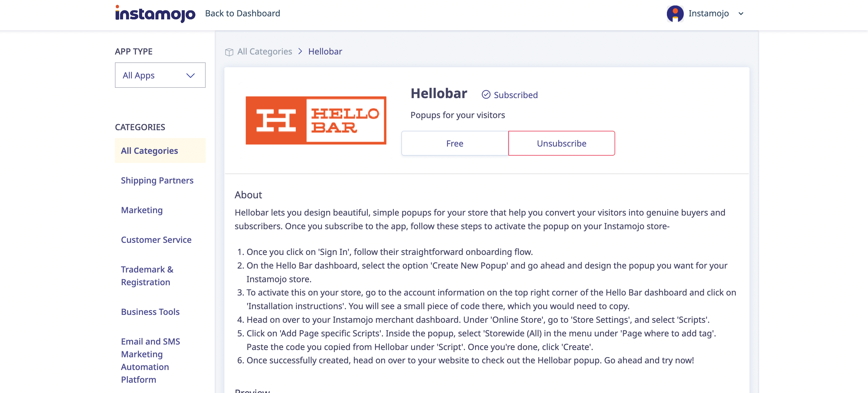Select the All Categories sidebar item
868x393 pixels.
(149, 151)
